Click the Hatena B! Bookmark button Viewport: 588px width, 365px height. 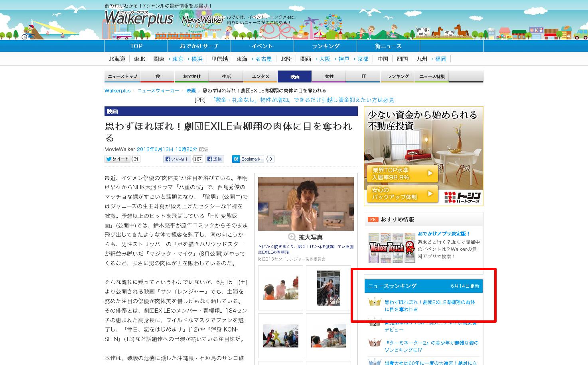[248, 159]
